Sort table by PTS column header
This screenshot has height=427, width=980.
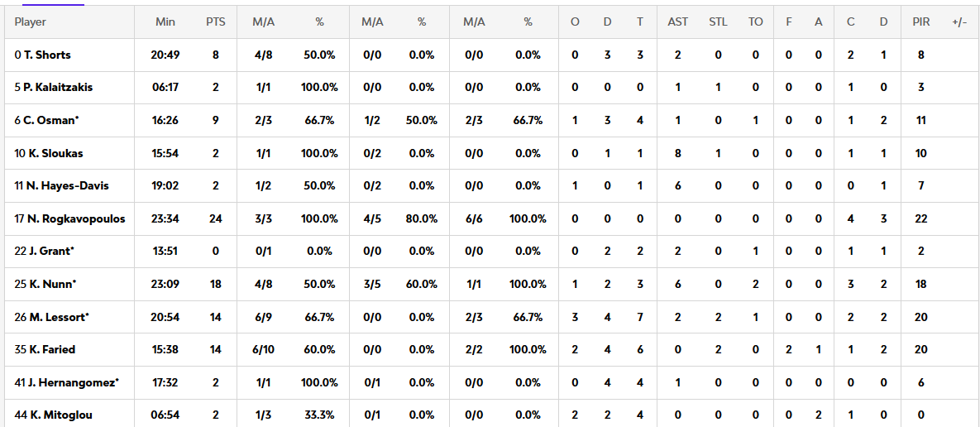(215, 22)
